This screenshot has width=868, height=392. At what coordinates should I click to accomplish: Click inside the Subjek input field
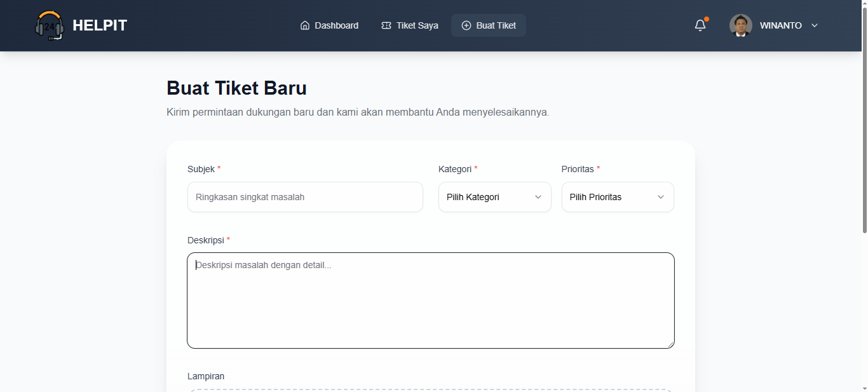click(x=304, y=197)
